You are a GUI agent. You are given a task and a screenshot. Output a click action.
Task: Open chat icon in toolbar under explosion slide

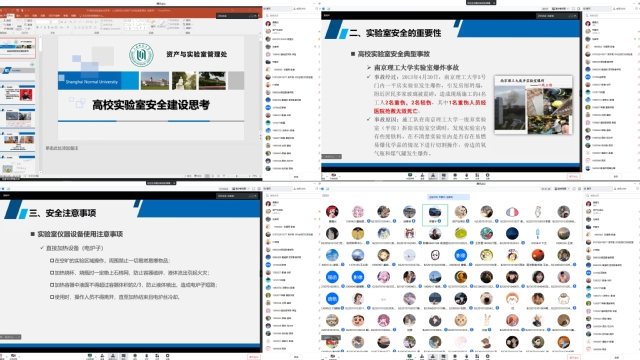pos(444,176)
